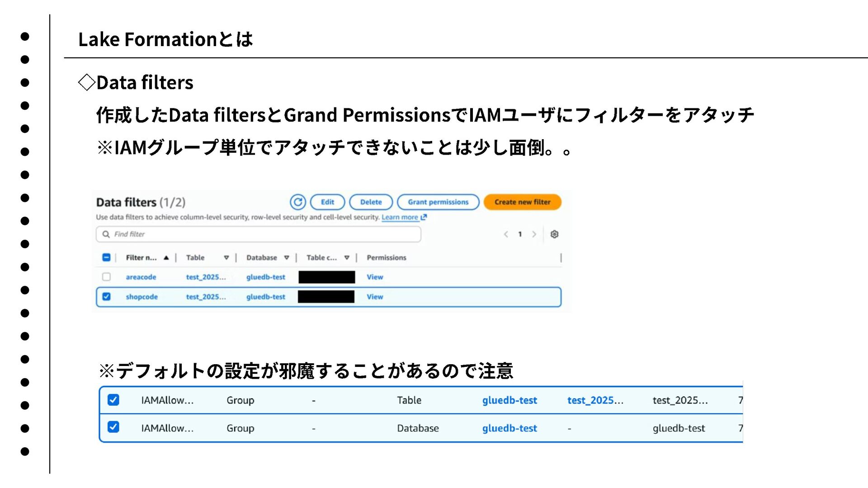Open table preferences gear icon

point(554,234)
